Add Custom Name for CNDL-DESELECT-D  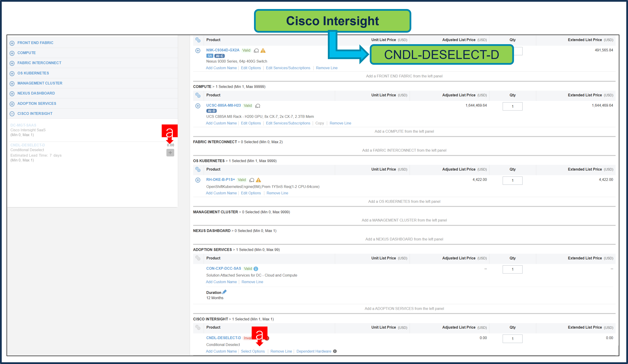pos(221,351)
